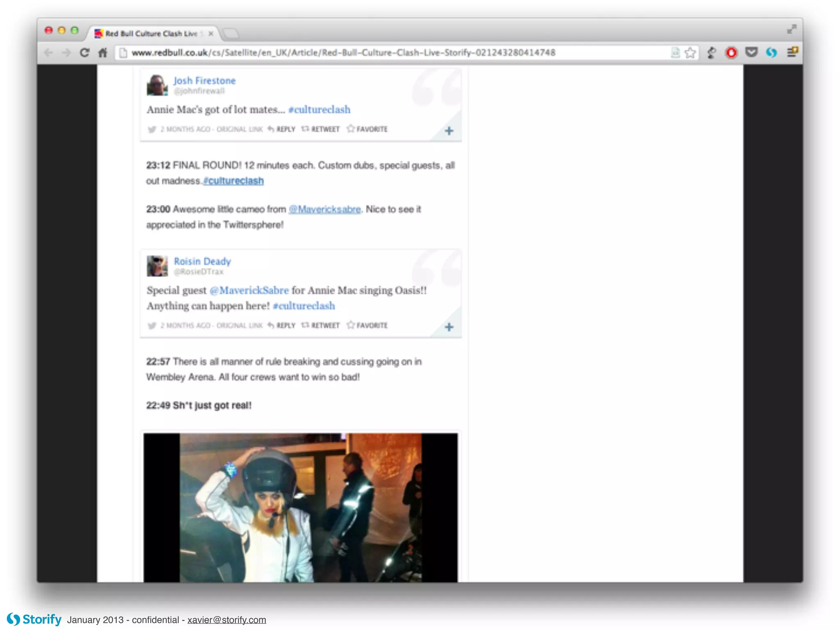The image size is (840, 630).
Task: Open Original Link on Roisin Deady's tweet
Action: tap(240, 325)
